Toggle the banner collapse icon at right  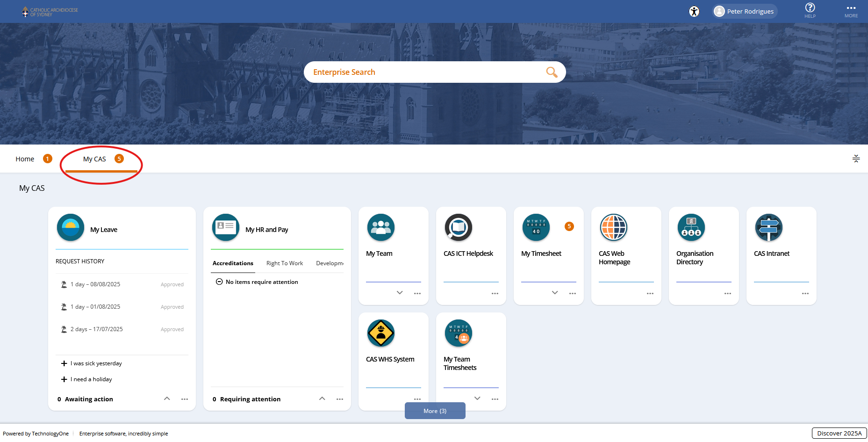[856, 159]
